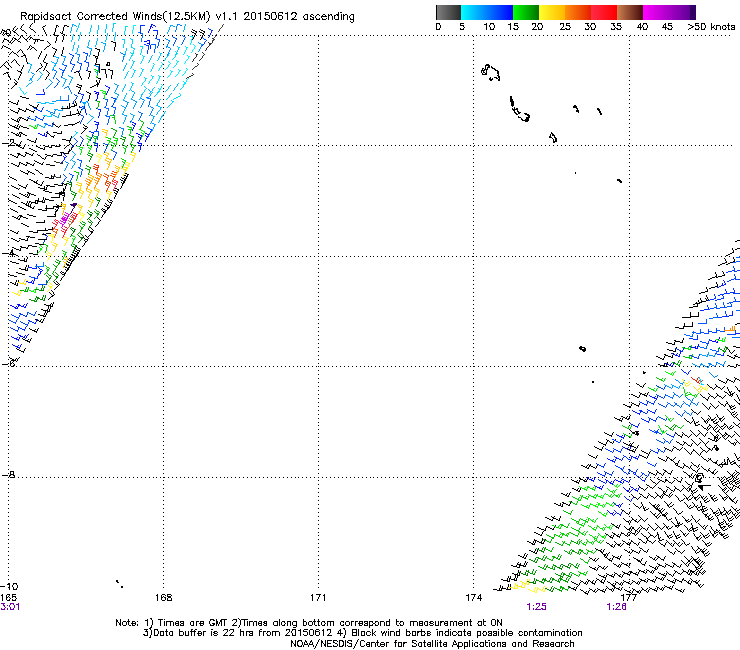Click the NOAA/NESDIS credit line

(x=432, y=644)
